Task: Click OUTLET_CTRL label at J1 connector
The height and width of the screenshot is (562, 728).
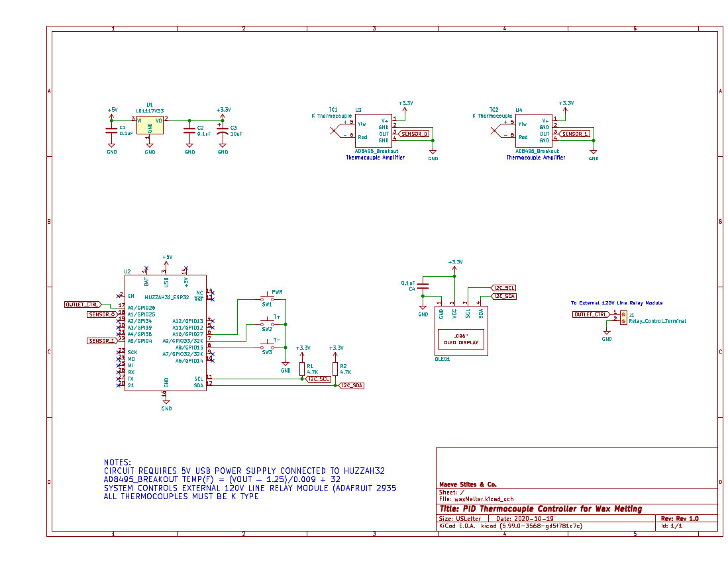Action: click(591, 314)
